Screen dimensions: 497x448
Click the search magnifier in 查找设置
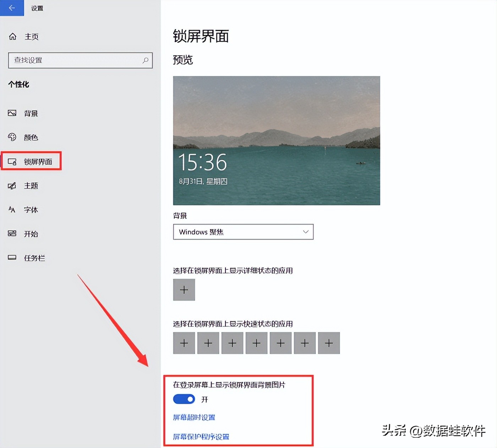[145, 60]
